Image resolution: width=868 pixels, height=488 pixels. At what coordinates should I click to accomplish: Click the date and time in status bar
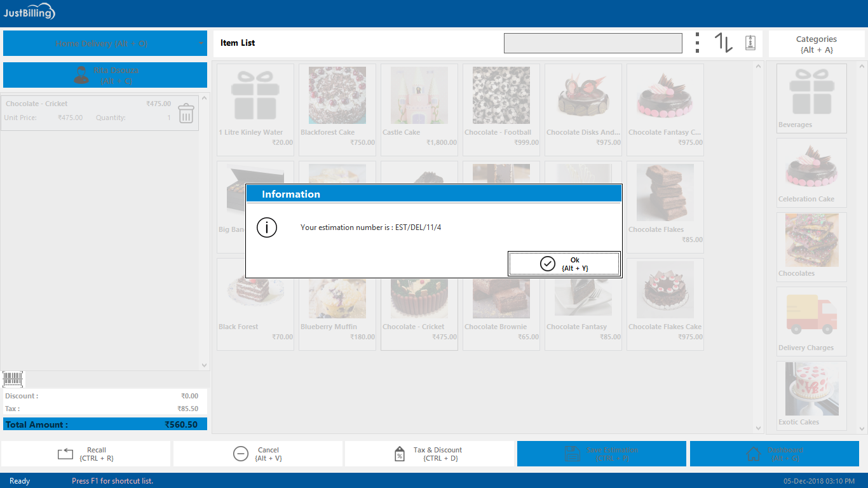coord(819,481)
